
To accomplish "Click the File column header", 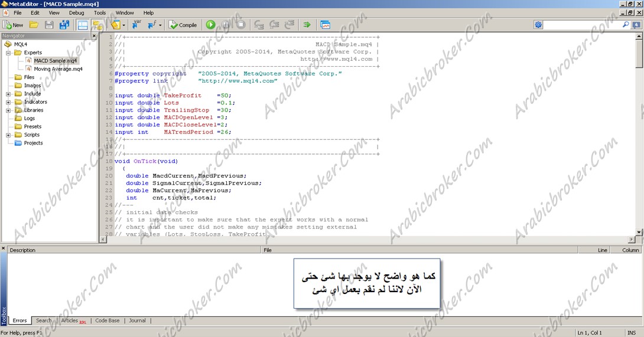I will coord(419,250).
